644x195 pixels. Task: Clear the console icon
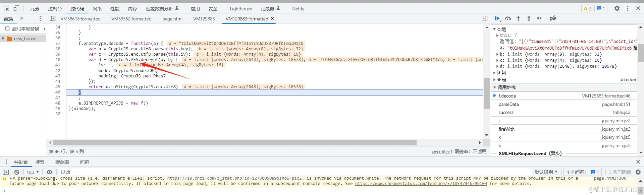17,172
